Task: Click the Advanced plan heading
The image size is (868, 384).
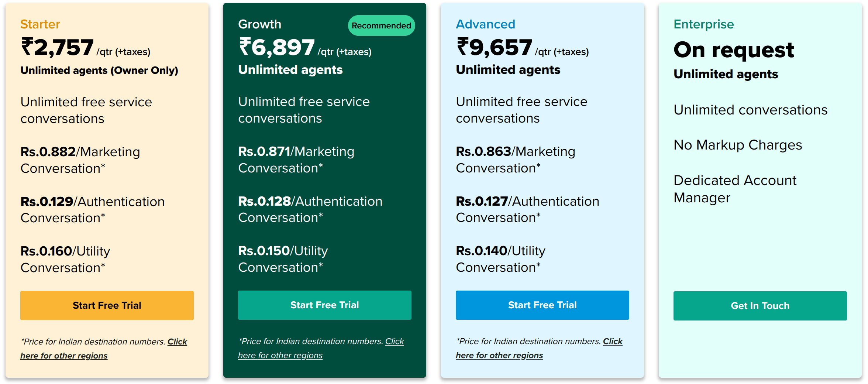Action: pyautogui.click(x=485, y=24)
